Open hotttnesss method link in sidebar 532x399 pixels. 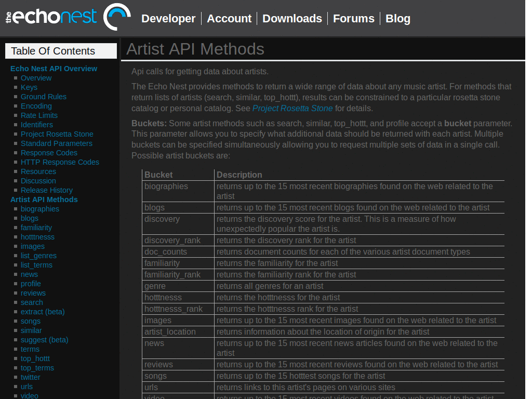pos(37,237)
